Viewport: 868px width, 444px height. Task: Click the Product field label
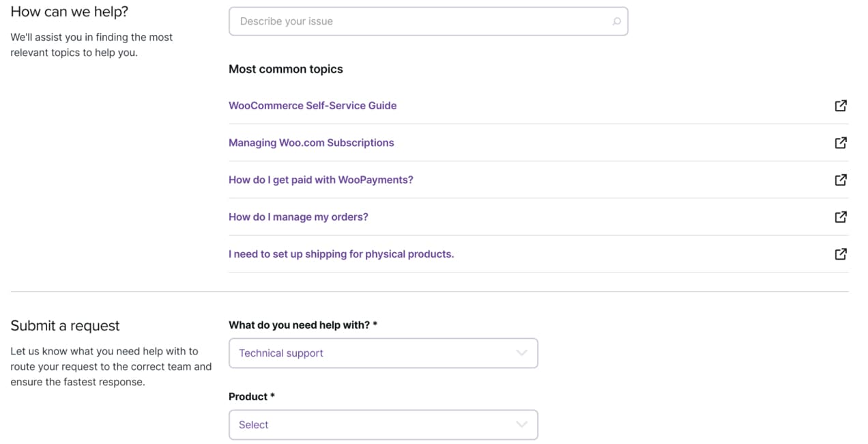coord(252,397)
